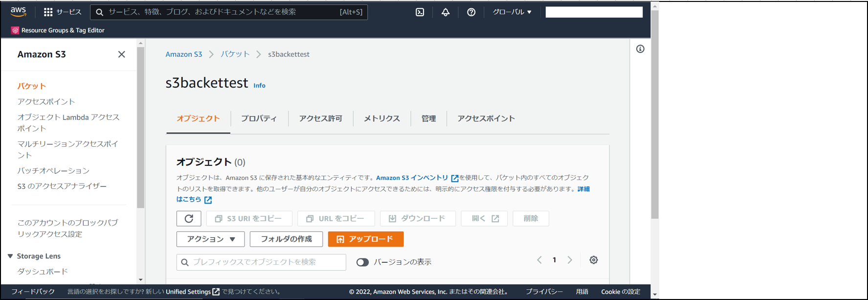Open S3 のアクセスアナライザー in sidebar

tap(62, 186)
